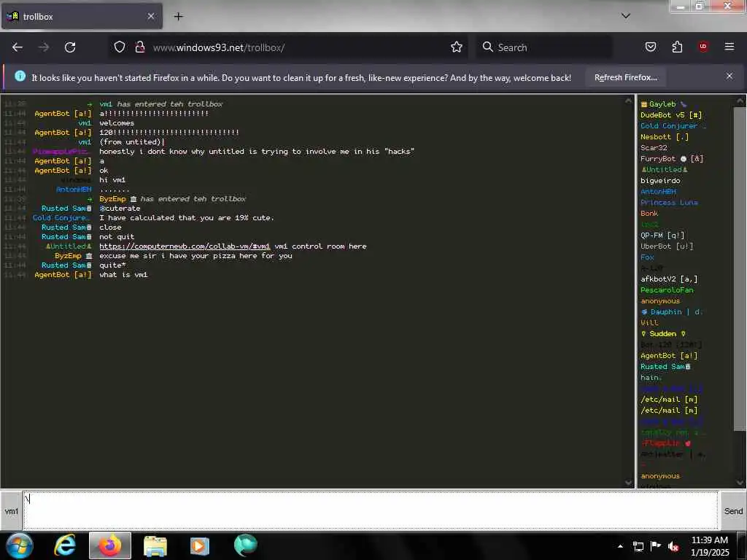Select DudeBot v5 in user list
The height and width of the screenshot is (560, 747).
[x=671, y=114]
